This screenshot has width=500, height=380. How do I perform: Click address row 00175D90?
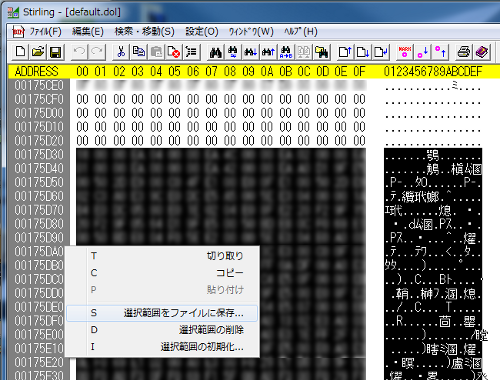pyautogui.click(x=39, y=238)
